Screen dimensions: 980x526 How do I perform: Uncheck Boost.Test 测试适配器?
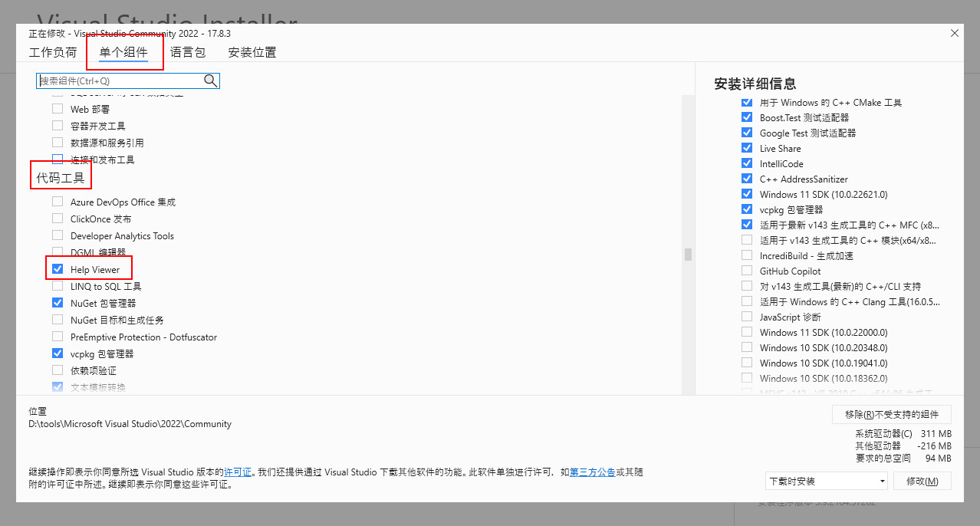[747, 117]
